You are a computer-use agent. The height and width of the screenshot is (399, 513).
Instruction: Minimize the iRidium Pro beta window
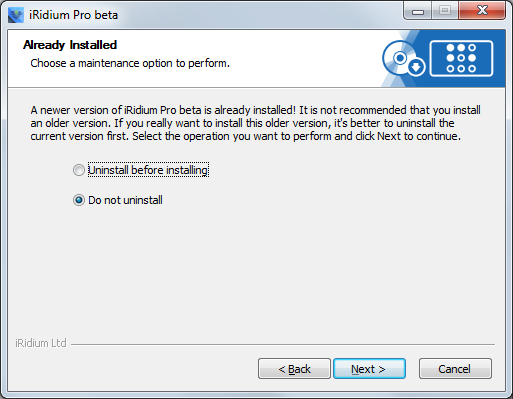(418, 11)
